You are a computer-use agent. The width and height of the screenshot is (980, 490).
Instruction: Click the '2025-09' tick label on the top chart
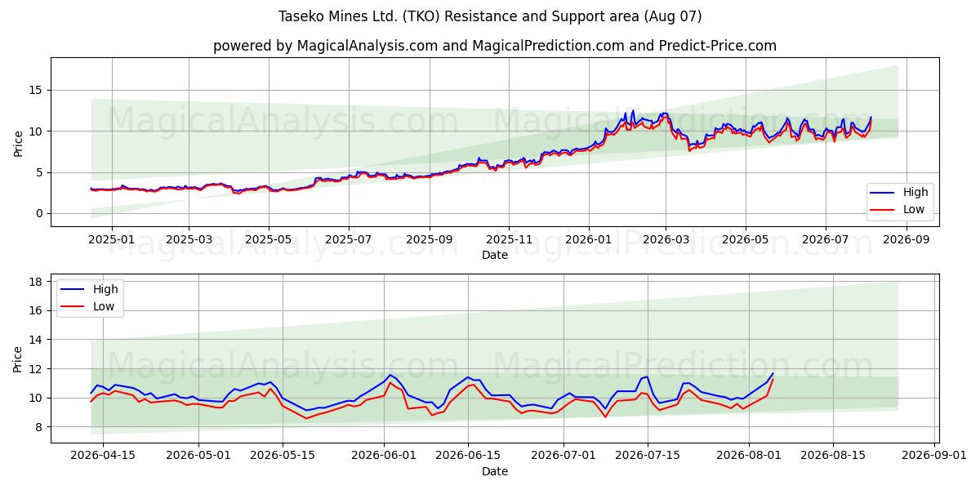(430, 239)
